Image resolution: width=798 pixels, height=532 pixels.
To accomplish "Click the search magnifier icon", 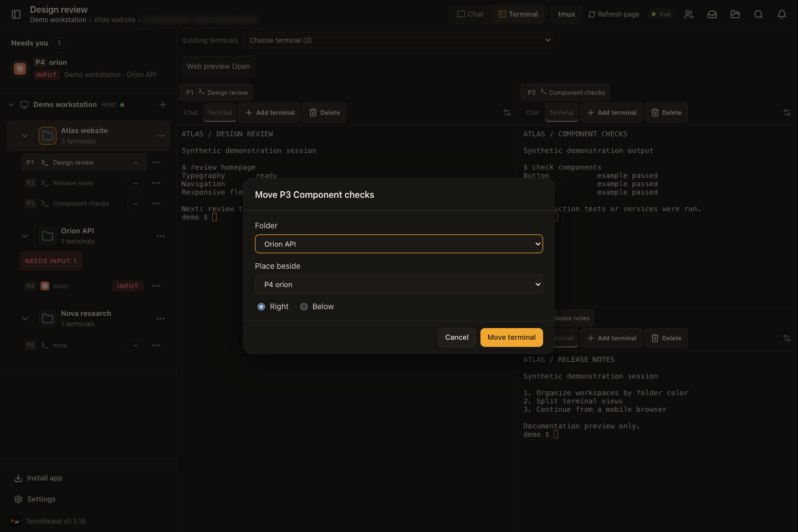I will pos(759,14).
